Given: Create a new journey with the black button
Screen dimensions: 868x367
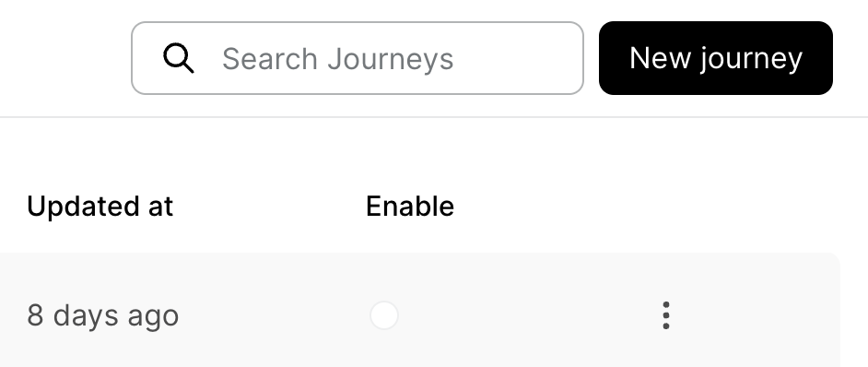Looking at the screenshot, I should [716, 58].
